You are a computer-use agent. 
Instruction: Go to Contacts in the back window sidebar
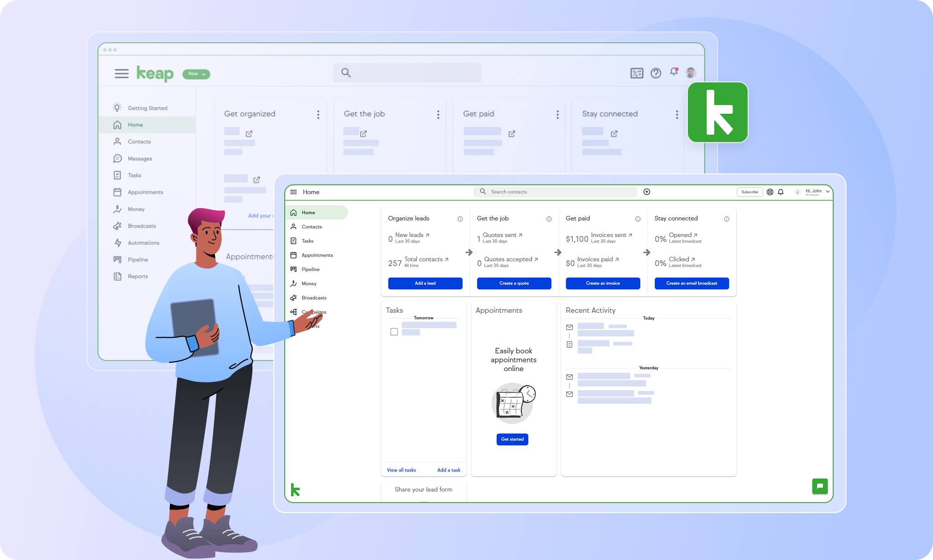tap(132, 142)
